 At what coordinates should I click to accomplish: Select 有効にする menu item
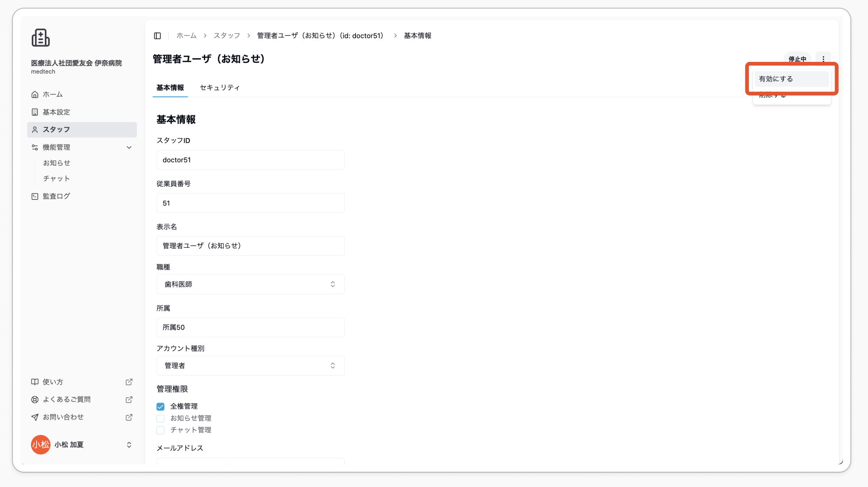(x=791, y=79)
